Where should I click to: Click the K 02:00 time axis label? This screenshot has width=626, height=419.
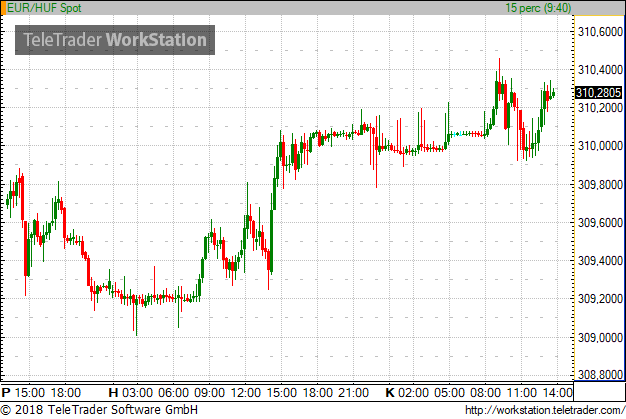point(407,393)
